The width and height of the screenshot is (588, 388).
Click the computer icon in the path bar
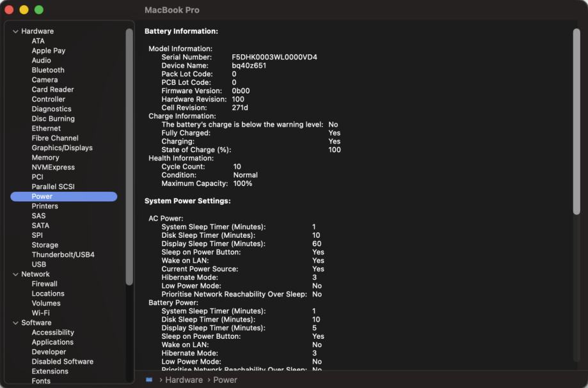149,380
